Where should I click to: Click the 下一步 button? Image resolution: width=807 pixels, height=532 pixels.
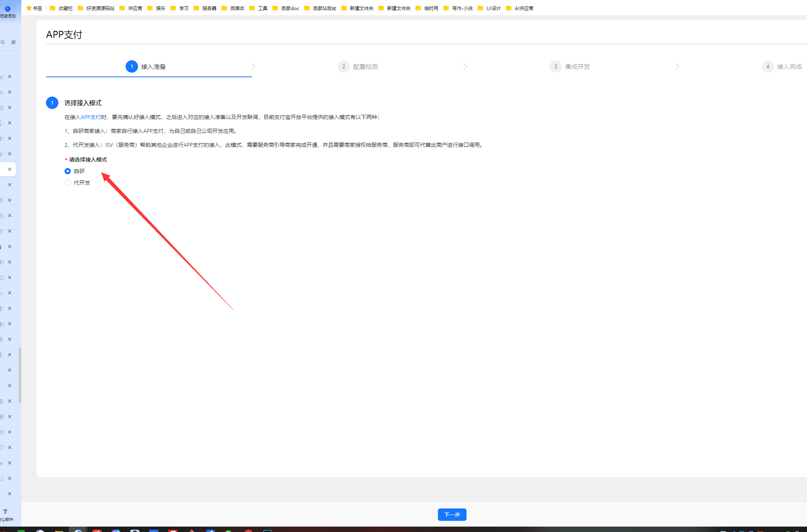pos(452,515)
